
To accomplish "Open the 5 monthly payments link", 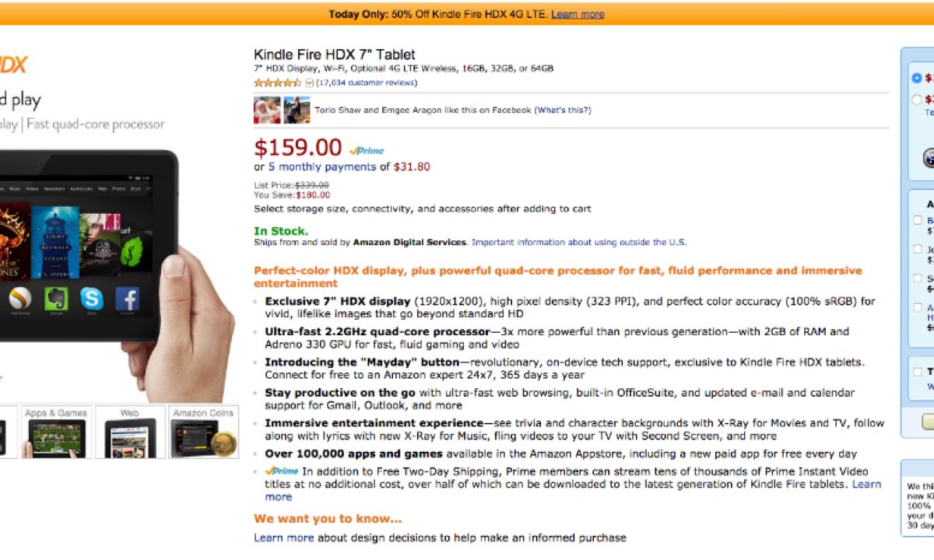I will [322, 166].
